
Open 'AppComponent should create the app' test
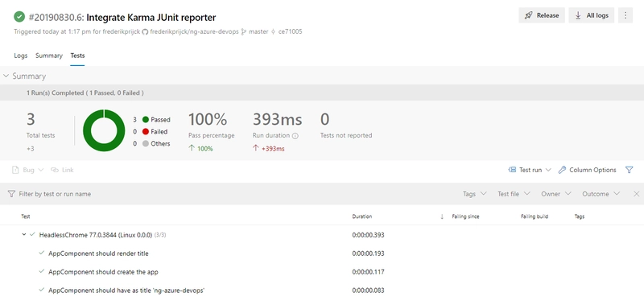103,272
